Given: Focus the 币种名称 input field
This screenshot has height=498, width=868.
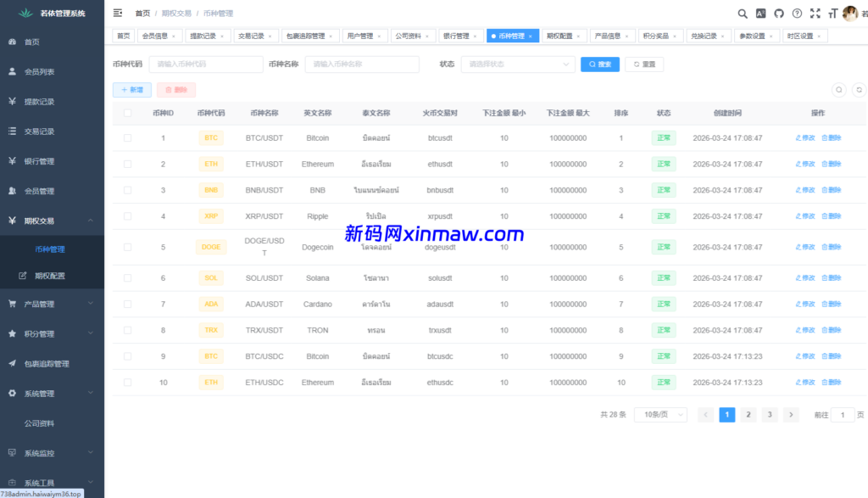Looking at the screenshot, I should pyautogui.click(x=362, y=64).
